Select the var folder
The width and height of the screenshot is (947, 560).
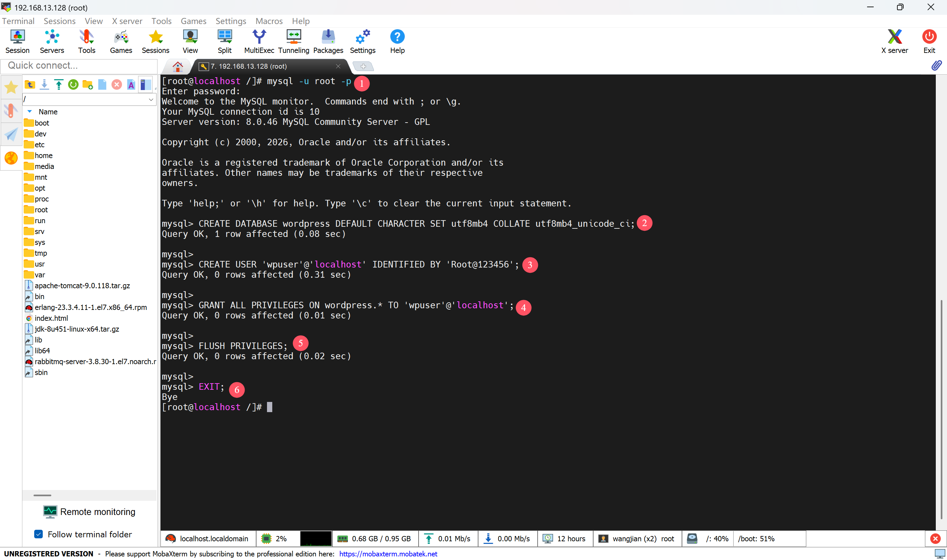(34, 275)
